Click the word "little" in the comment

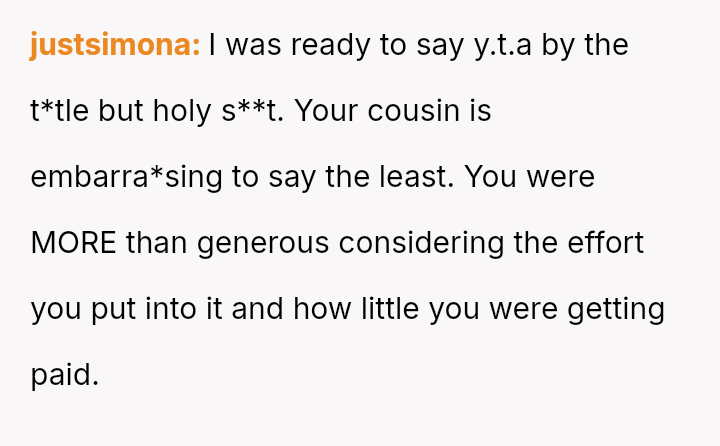coord(395,309)
